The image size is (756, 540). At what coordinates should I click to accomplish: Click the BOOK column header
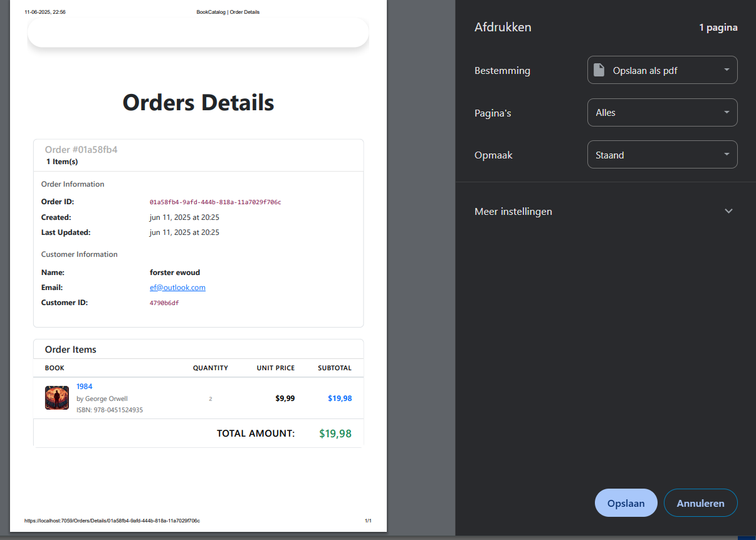click(55, 368)
